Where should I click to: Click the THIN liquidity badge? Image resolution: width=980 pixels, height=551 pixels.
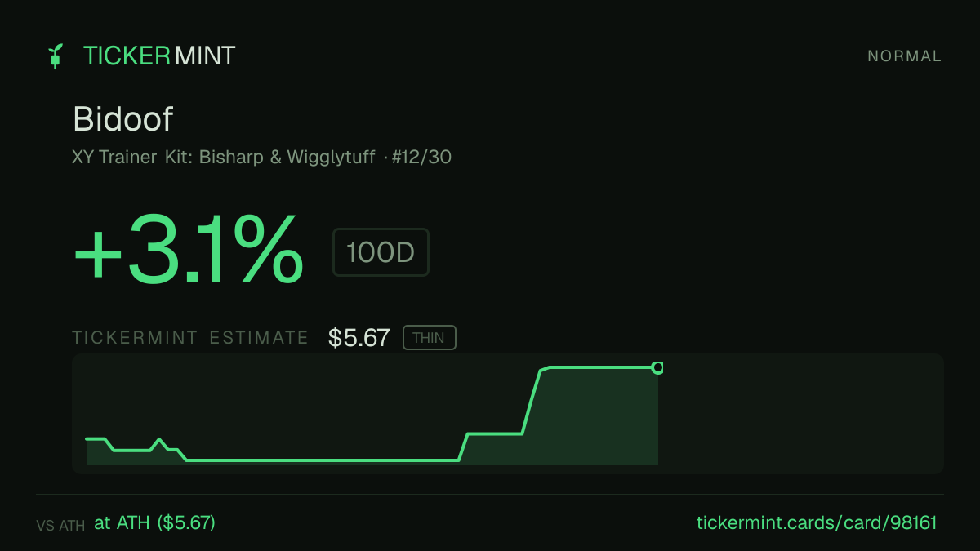tap(430, 338)
